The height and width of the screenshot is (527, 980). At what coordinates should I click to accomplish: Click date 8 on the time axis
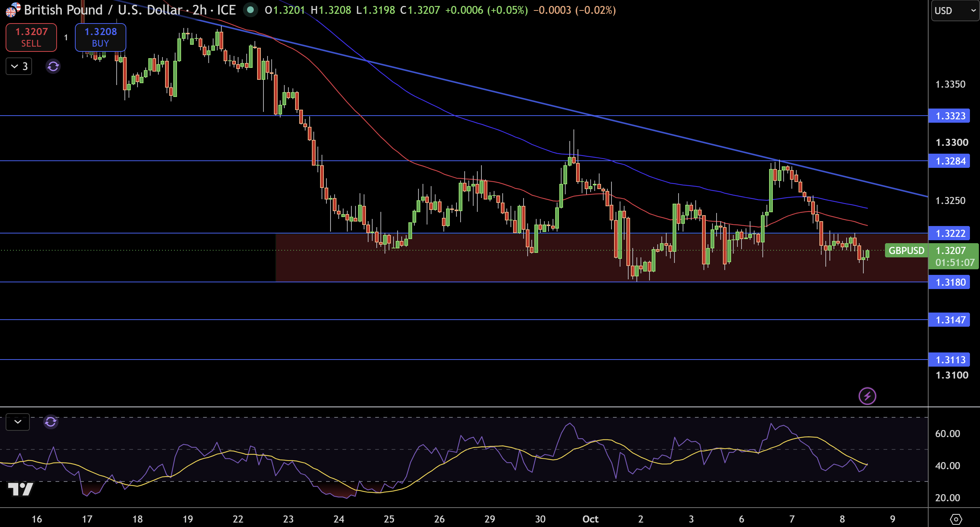click(842, 519)
